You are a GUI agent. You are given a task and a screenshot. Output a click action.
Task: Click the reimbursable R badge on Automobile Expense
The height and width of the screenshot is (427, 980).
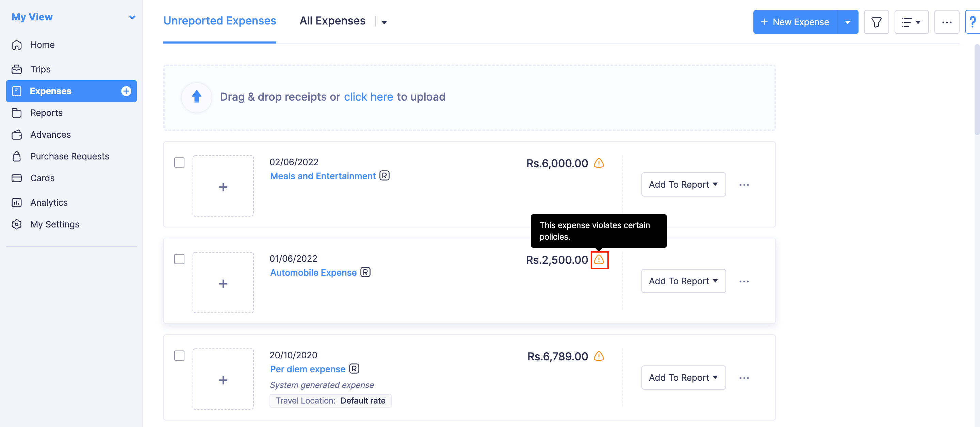click(x=365, y=272)
